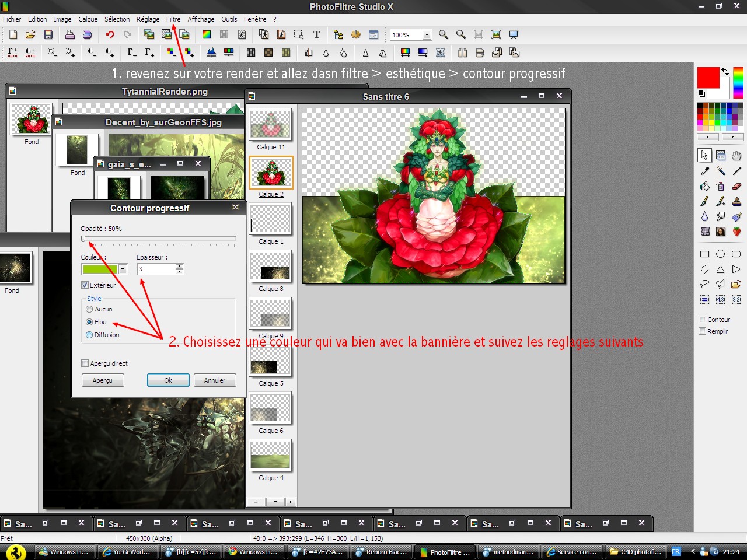Select the Diffusion style radio button
This screenshot has height=560, width=747.
click(89, 335)
